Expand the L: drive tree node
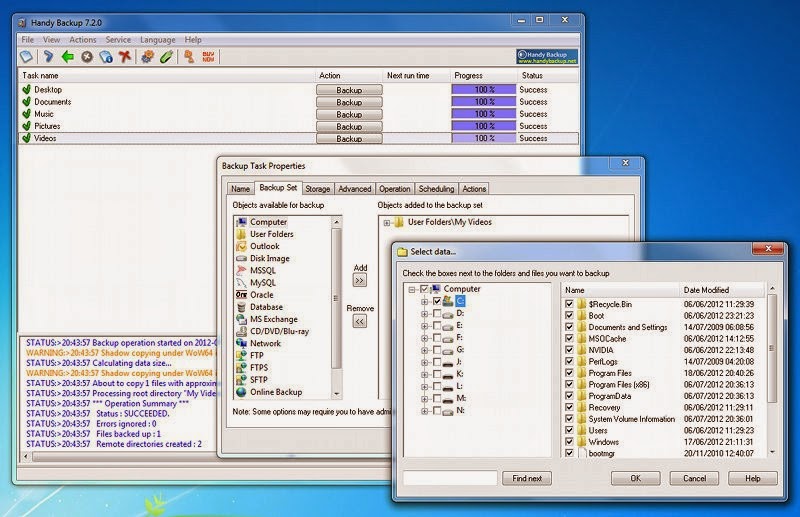The image size is (800, 517). (x=424, y=386)
